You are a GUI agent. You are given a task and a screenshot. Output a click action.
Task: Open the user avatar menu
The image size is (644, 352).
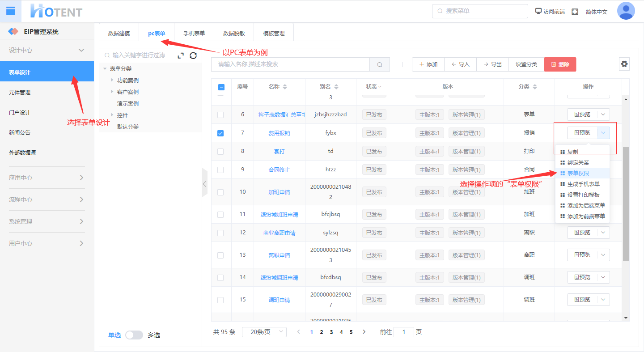626,11
